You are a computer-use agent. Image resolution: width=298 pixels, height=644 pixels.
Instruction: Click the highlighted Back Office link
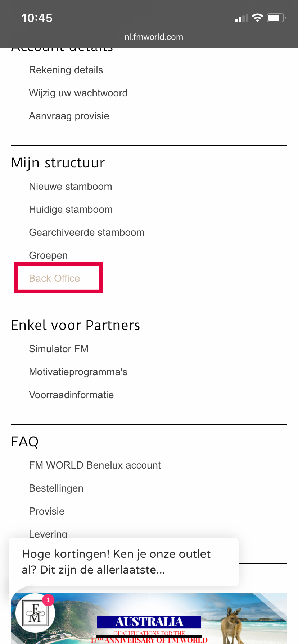tap(54, 279)
